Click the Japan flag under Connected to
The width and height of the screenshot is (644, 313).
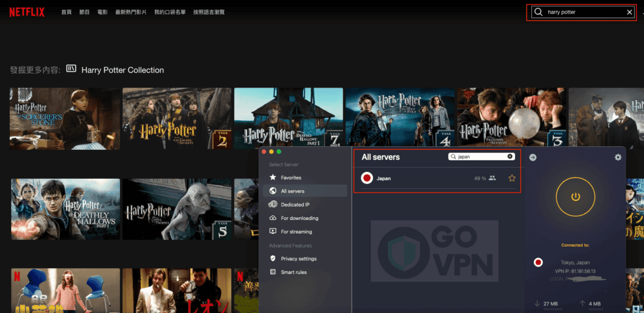pyautogui.click(x=538, y=263)
